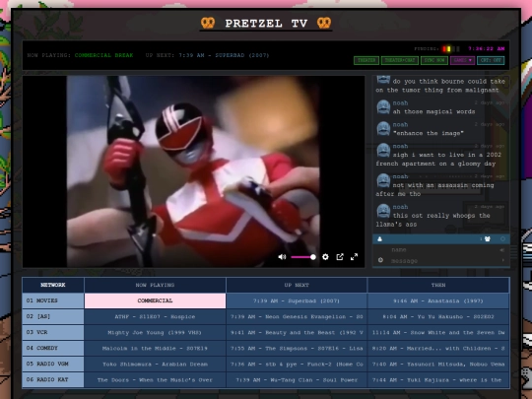Click the 7:36:22 AM clock display
Viewport: 532px width, 399px height.
tap(487, 48)
